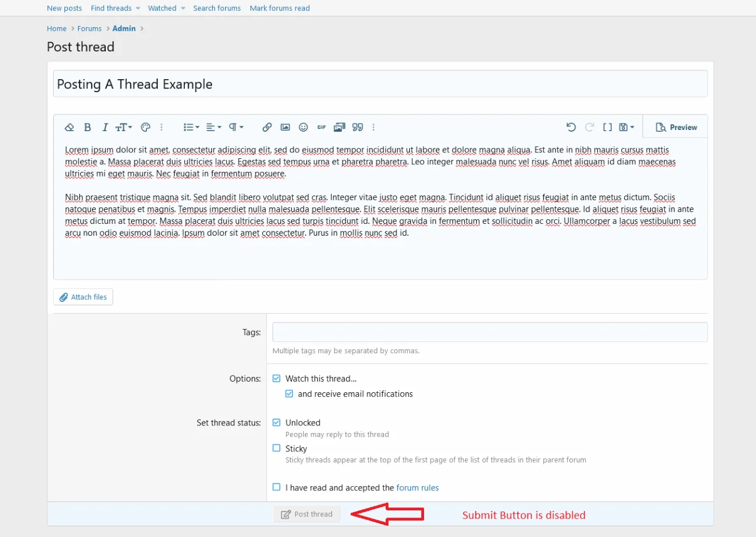This screenshot has width=756, height=537.
Task: Open the smilies emoji picker
Action: pyautogui.click(x=304, y=127)
